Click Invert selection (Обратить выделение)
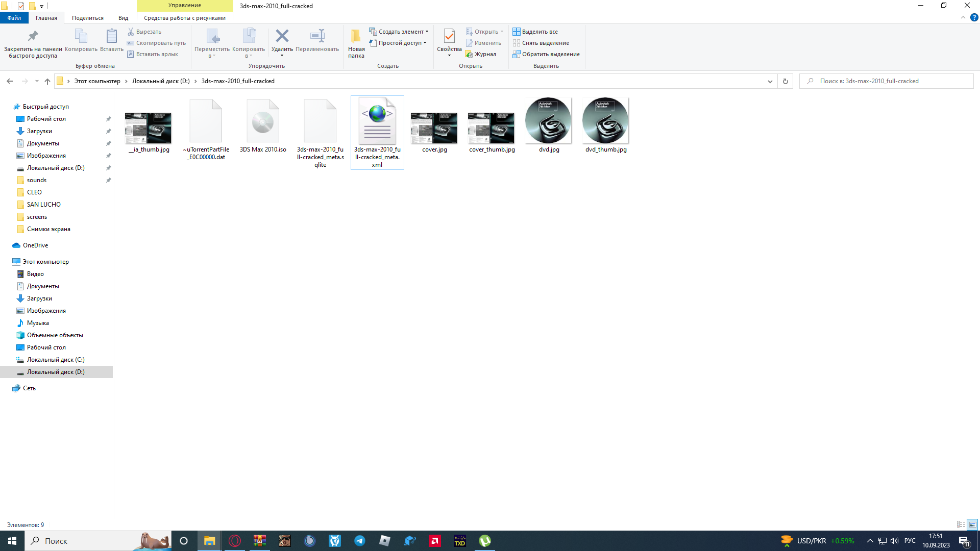This screenshot has height=551, width=980. point(546,54)
